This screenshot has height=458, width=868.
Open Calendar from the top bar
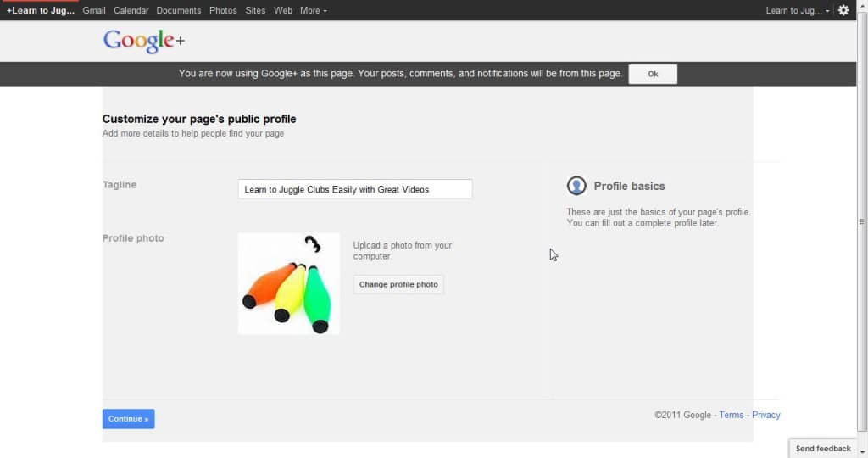[x=131, y=10]
